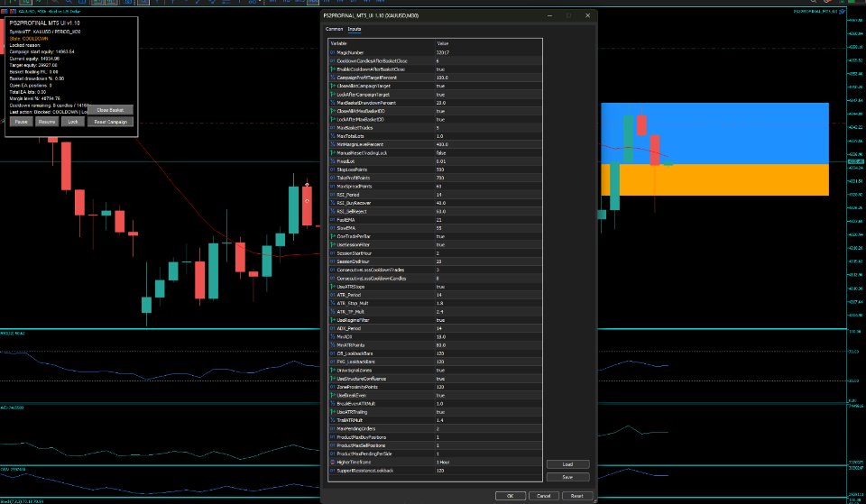866x504 pixels.
Task: Select the SlowEMA row name
Action: [x=346, y=228]
